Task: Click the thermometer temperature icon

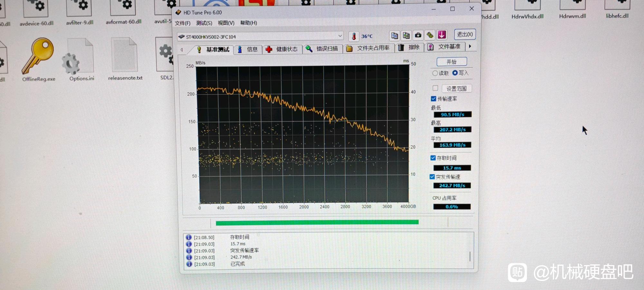Action: (x=354, y=36)
